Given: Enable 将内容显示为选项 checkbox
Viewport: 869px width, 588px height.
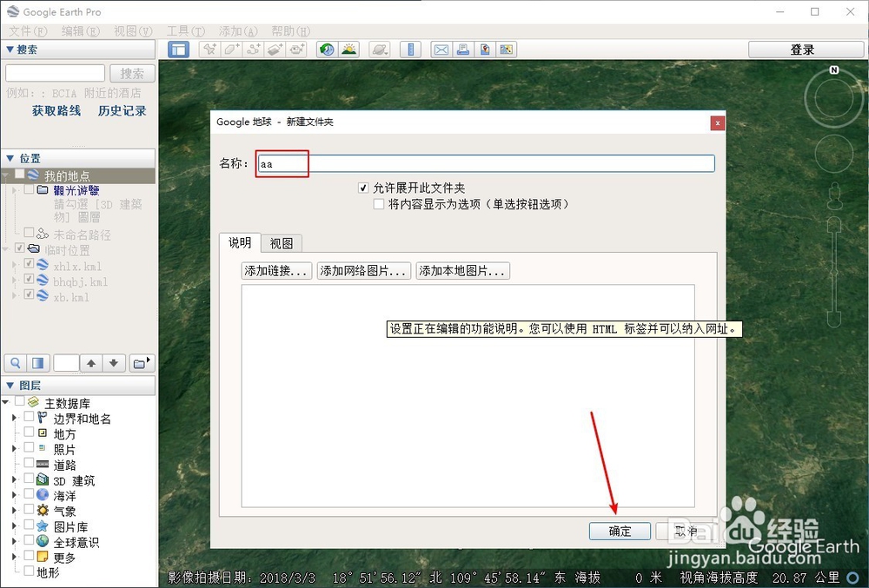Looking at the screenshot, I should (x=379, y=204).
